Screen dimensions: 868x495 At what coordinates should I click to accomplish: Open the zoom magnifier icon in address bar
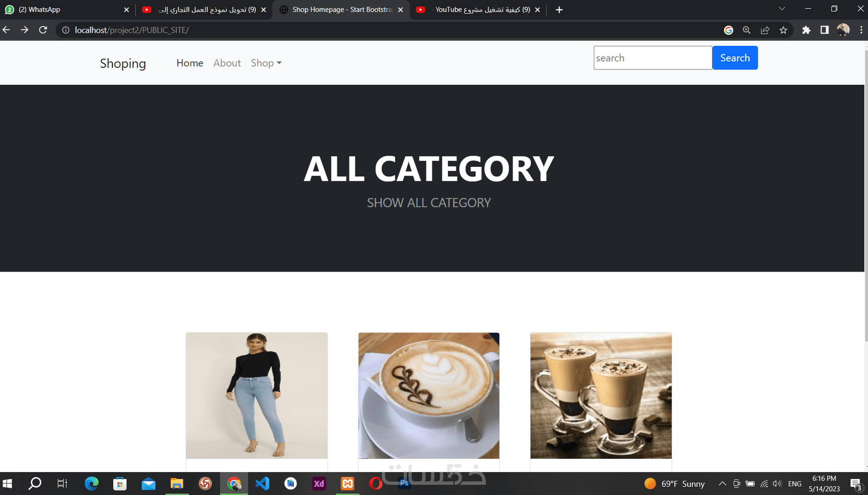point(746,30)
